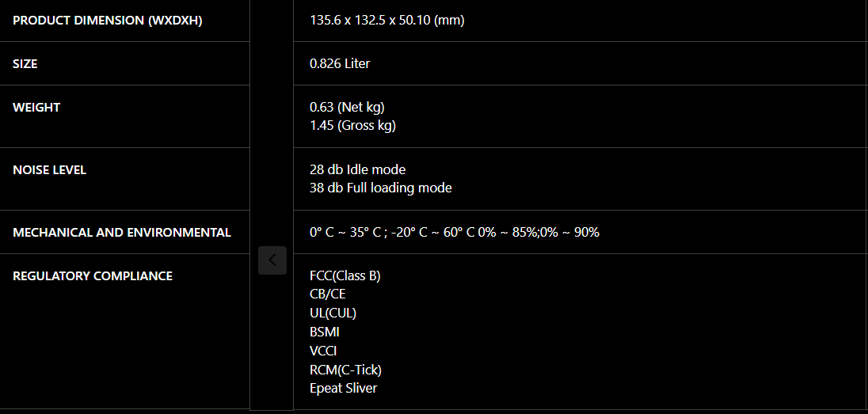This screenshot has height=414, width=868.
Task: Click the RCM(C-Tick) compliance entry
Action: 346,369
